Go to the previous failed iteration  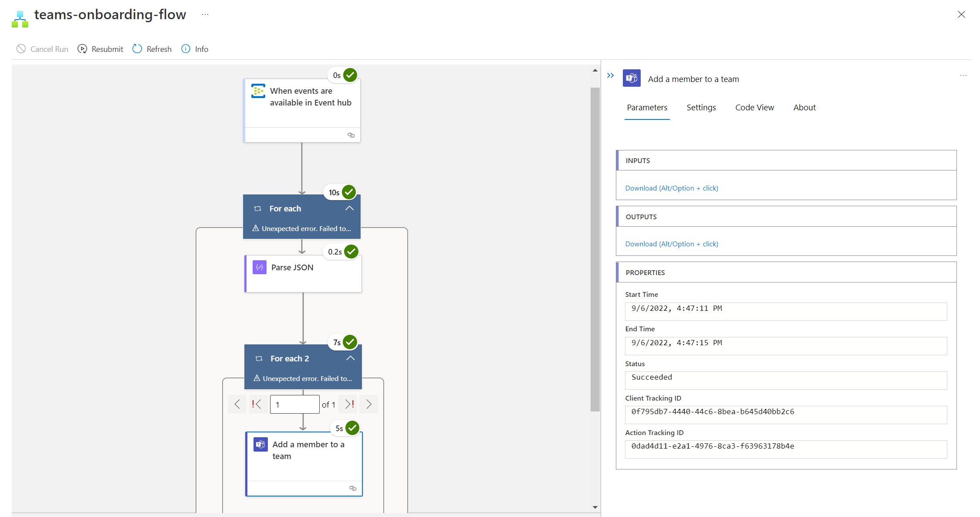[257, 405]
